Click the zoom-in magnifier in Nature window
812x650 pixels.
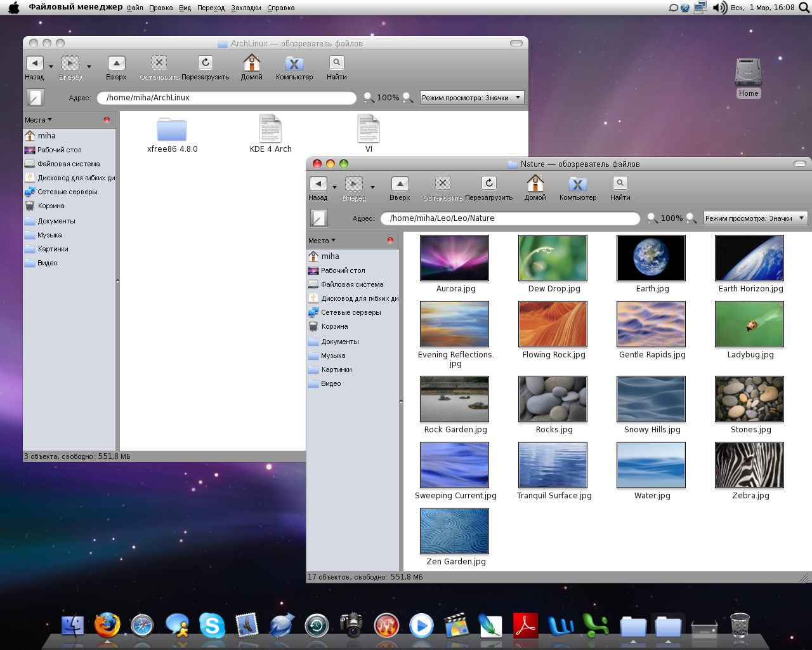pos(691,218)
